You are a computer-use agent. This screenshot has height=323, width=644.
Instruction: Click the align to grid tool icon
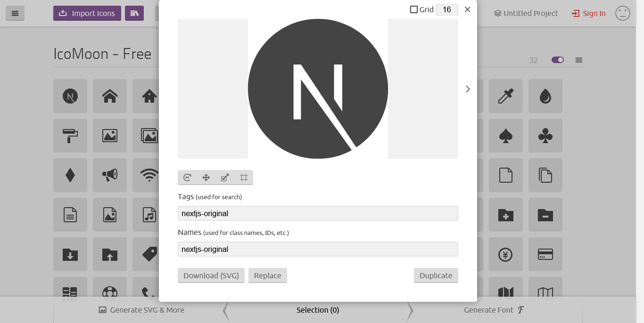(244, 178)
